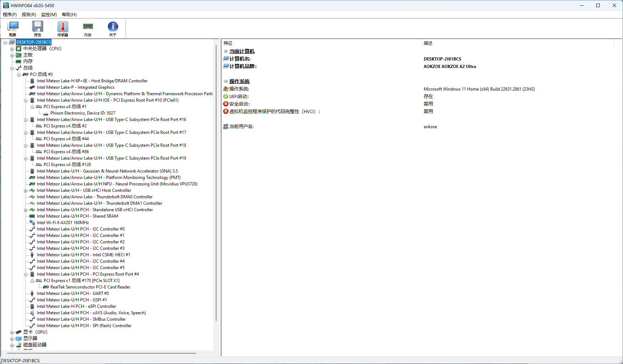Image resolution: width=623 pixels, height=364 pixels.
Task: Collapse the USB Type-C PCIe Root Port #16 node
Action: (26, 120)
